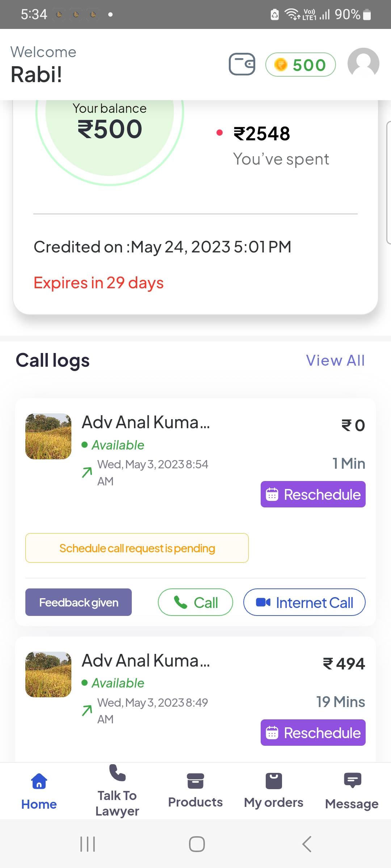The image size is (391, 868).
Task: Open Android recent apps button
Action: pyautogui.click(x=88, y=844)
